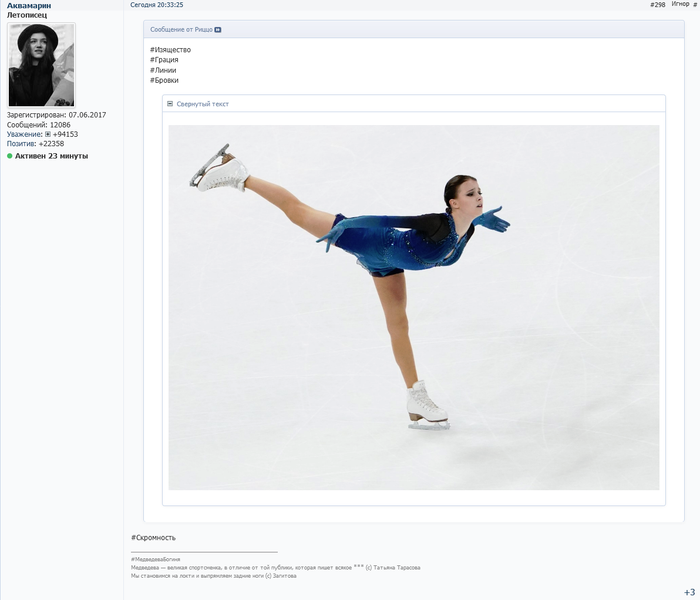700x600 pixels.
Task: Open the Позитив rating link
Action: pos(21,144)
